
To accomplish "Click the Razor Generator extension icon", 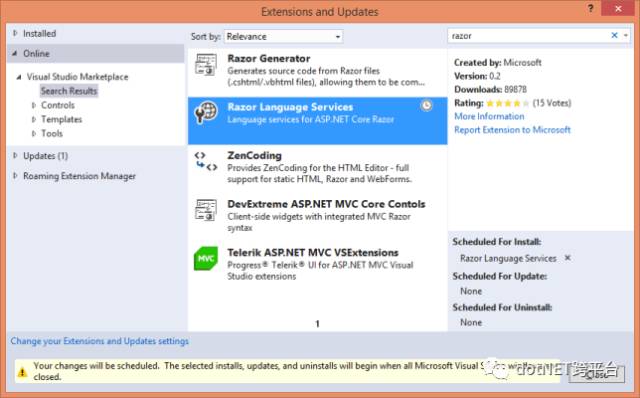I will [x=206, y=65].
